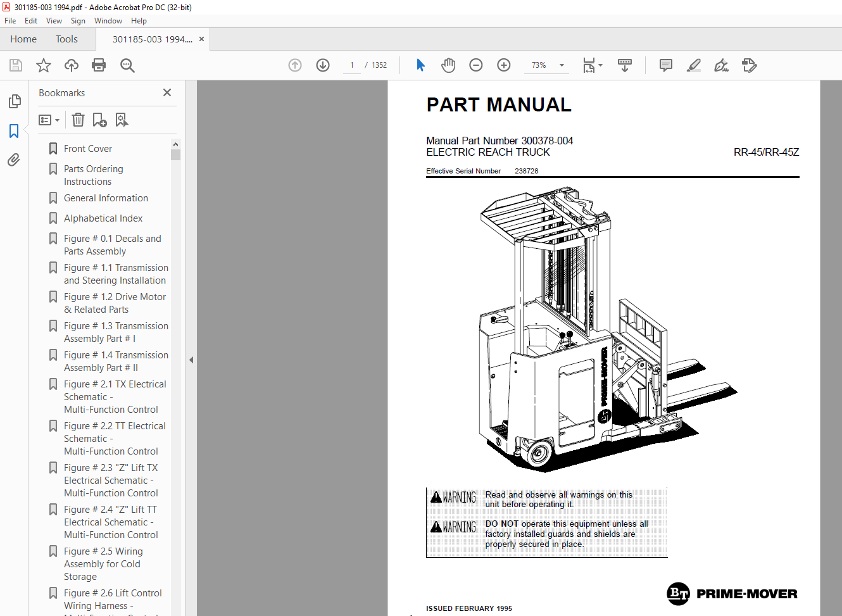This screenshot has width=842, height=616.
Task: Show the Page Thumbnails panel
Action: click(14, 101)
